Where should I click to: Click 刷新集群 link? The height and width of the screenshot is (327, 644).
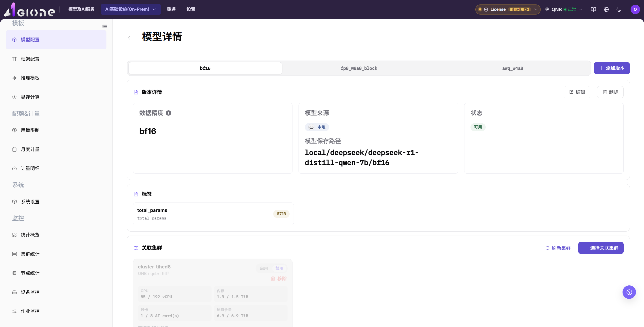(558, 248)
